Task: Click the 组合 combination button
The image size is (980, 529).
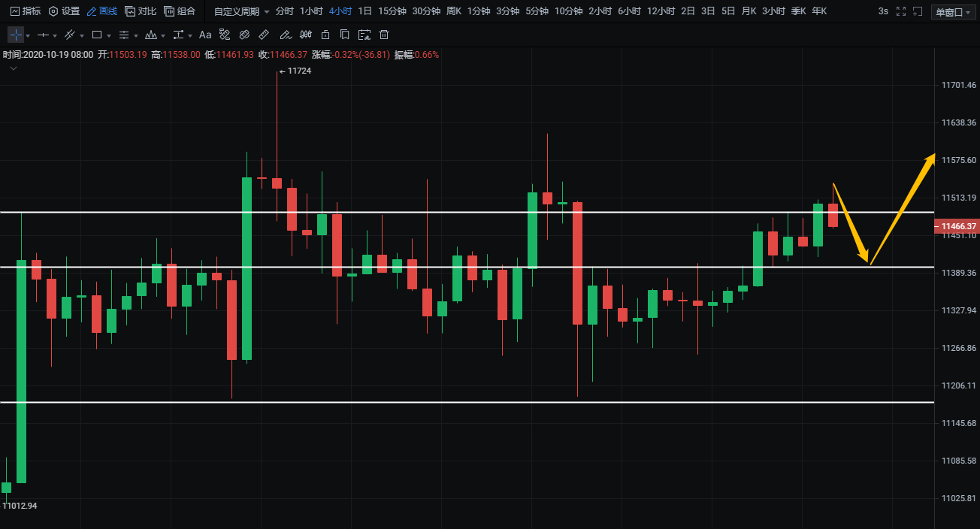Action: coord(180,11)
